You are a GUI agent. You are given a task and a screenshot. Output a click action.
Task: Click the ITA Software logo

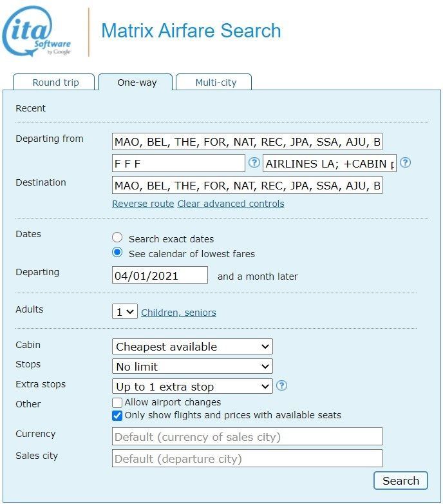[x=36, y=31]
